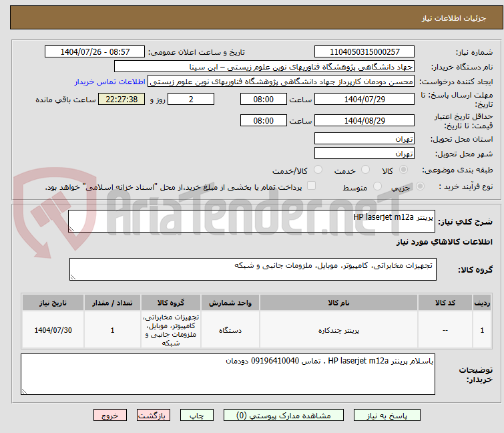504x433 pixels.
Task: Click the remaining time countdown 22:27:38
Action: (x=121, y=99)
